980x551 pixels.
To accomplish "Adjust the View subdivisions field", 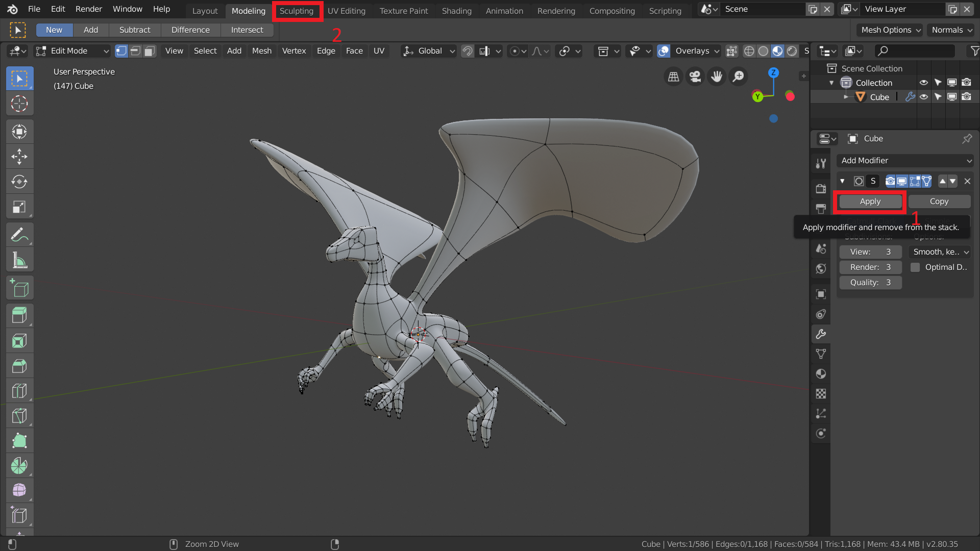I will [x=870, y=252].
